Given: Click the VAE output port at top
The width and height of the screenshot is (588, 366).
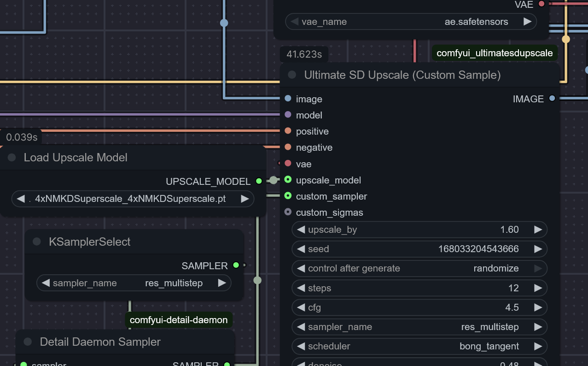Looking at the screenshot, I should coord(541,4).
